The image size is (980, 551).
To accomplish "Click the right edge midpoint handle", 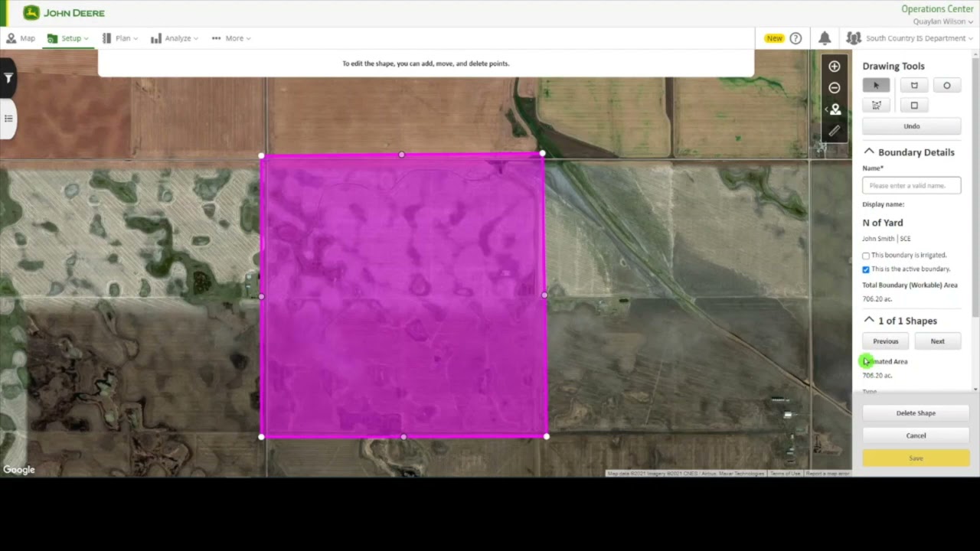I will click(x=544, y=295).
